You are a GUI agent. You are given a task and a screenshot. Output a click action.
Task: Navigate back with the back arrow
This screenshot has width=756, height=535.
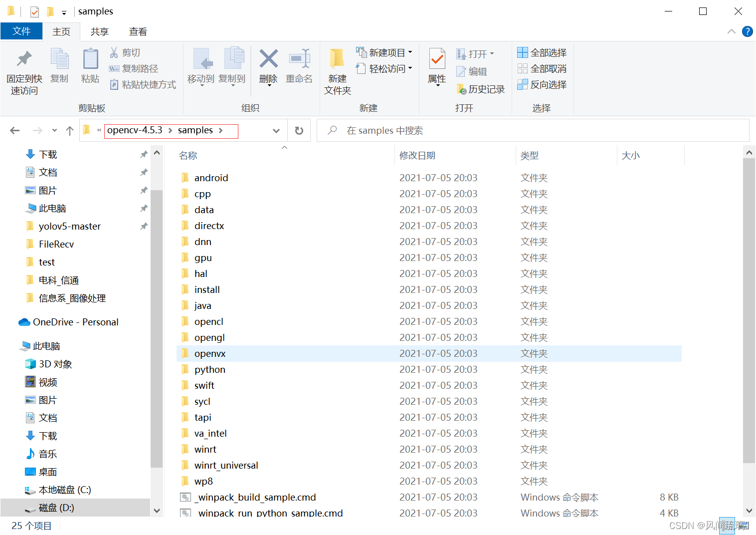[x=14, y=130]
